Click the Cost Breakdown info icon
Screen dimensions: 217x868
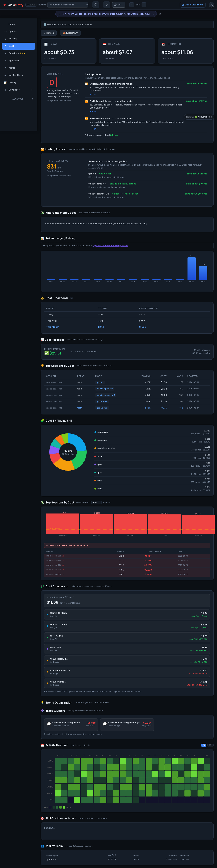coord(71,298)
